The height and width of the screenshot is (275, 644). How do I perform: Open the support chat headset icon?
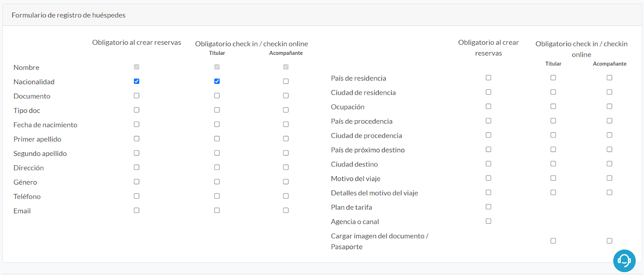624,260
